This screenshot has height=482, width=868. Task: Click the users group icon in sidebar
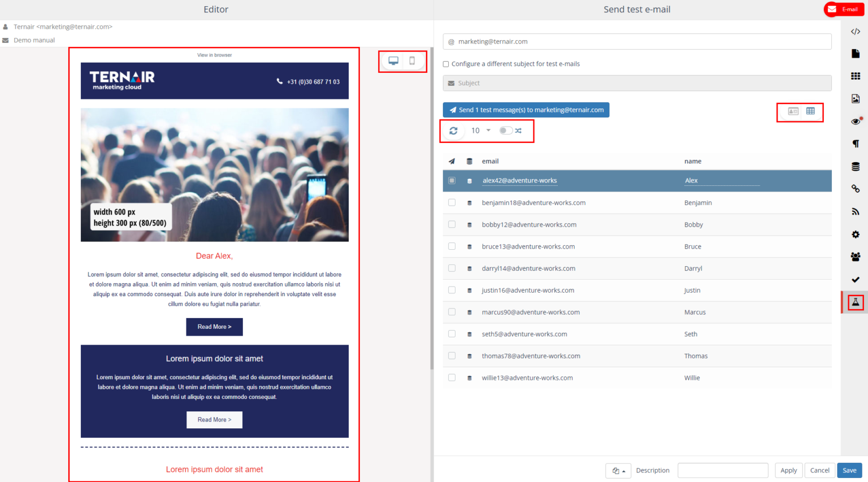pyautogui.click(x=856, y=257)
